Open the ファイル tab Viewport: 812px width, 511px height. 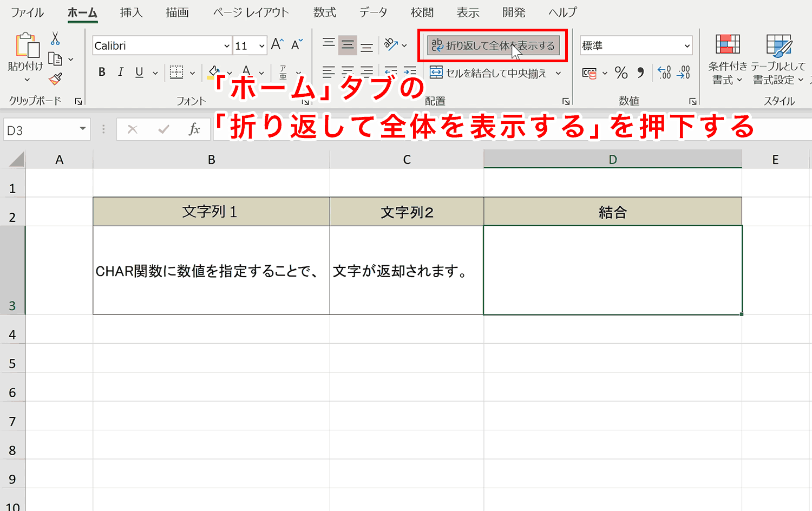(x=27, y=12)
